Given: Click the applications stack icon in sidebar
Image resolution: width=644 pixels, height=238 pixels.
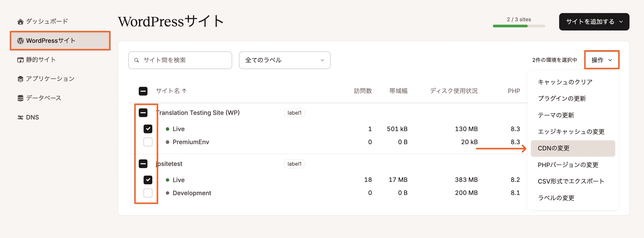Looking at the screenshot, I should pyautogui.click(x=20, y=79).
